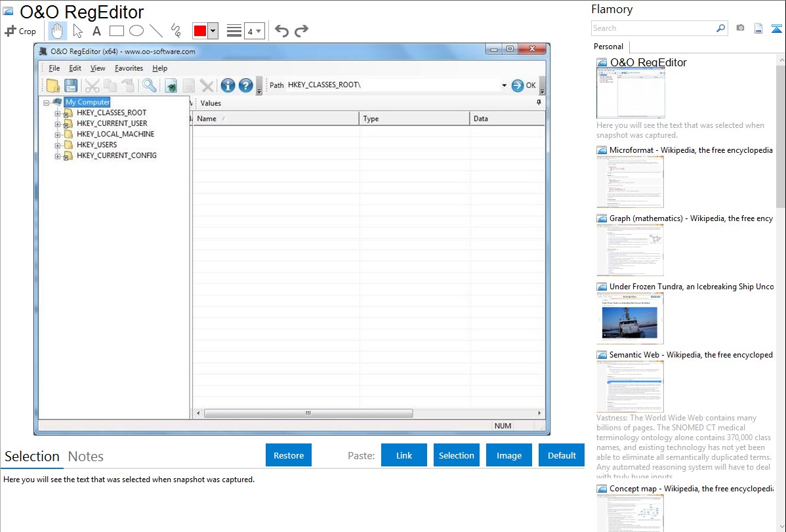Viewport: 786px width, 532px height.
Task: Open the color picker dropdown arrow
Action: click(x=213, y=31)
